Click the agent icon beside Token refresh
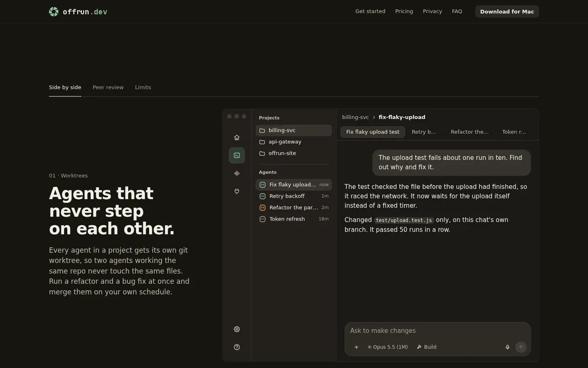 262,219
